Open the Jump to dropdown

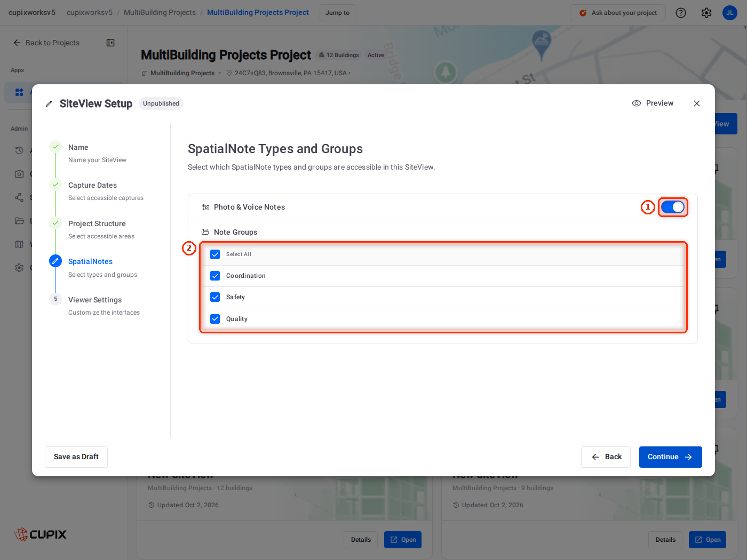pyautogui.click(x=337, y=13)
